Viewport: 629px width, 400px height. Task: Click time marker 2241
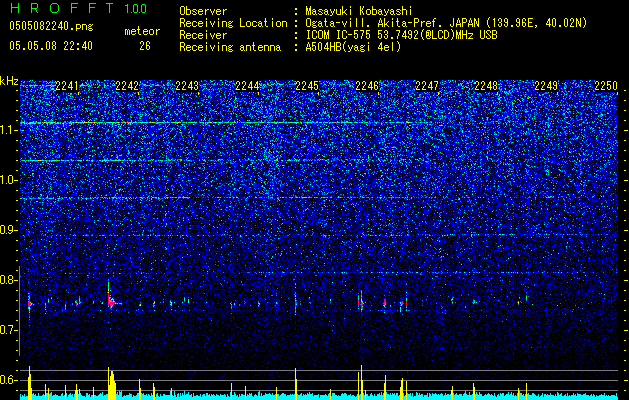pos(67,86)
